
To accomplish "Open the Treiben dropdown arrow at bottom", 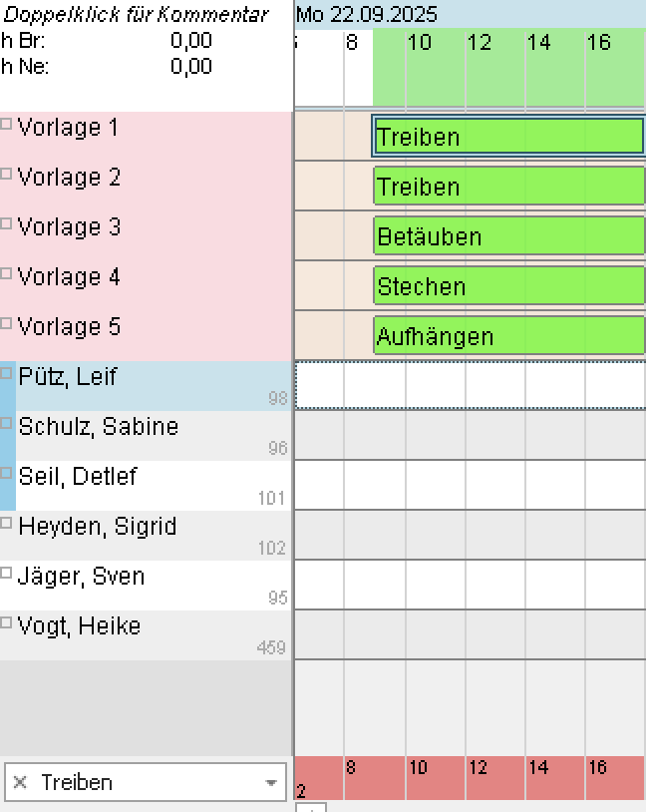I will pos(270,783).
